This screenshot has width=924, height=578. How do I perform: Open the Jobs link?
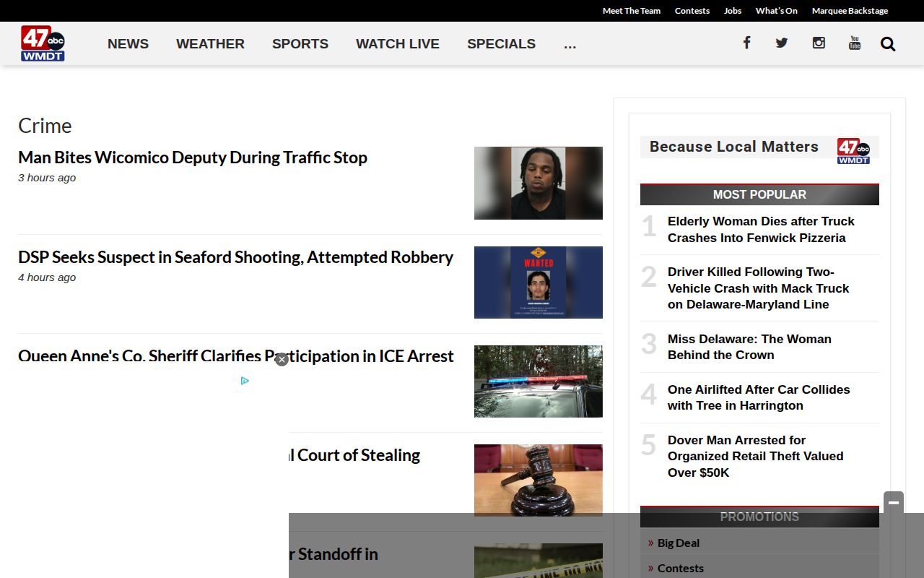pyautogui.click(x=733, y=11)
